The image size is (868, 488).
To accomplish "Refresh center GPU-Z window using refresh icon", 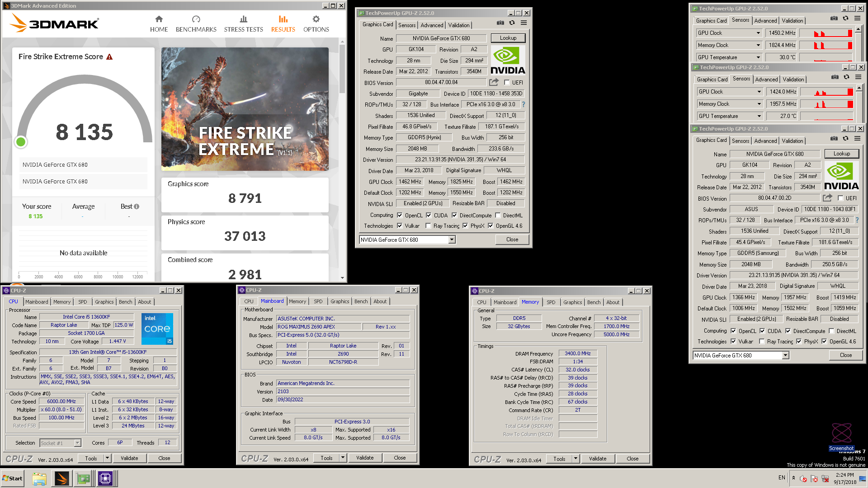I will 512,23.
